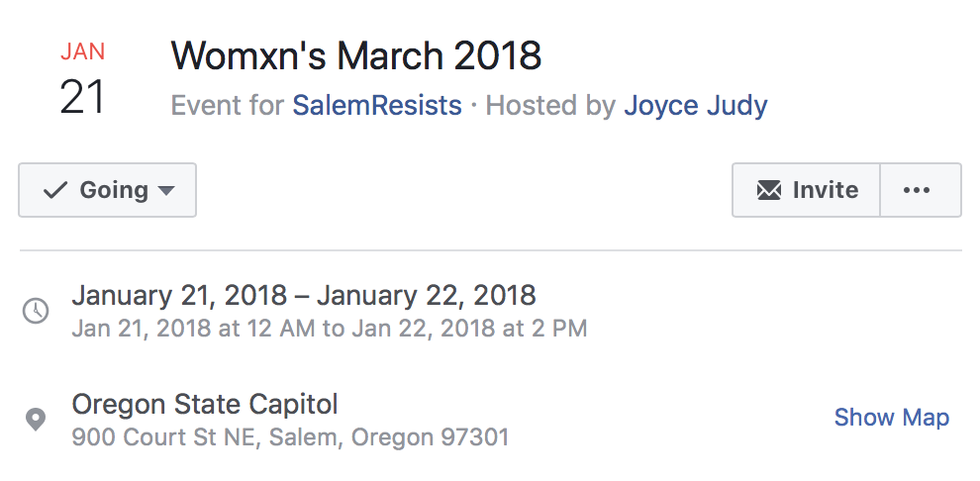This screenshot has width=980, height=481.
Task: Click the large 21 day number
Action: point(82,98)
